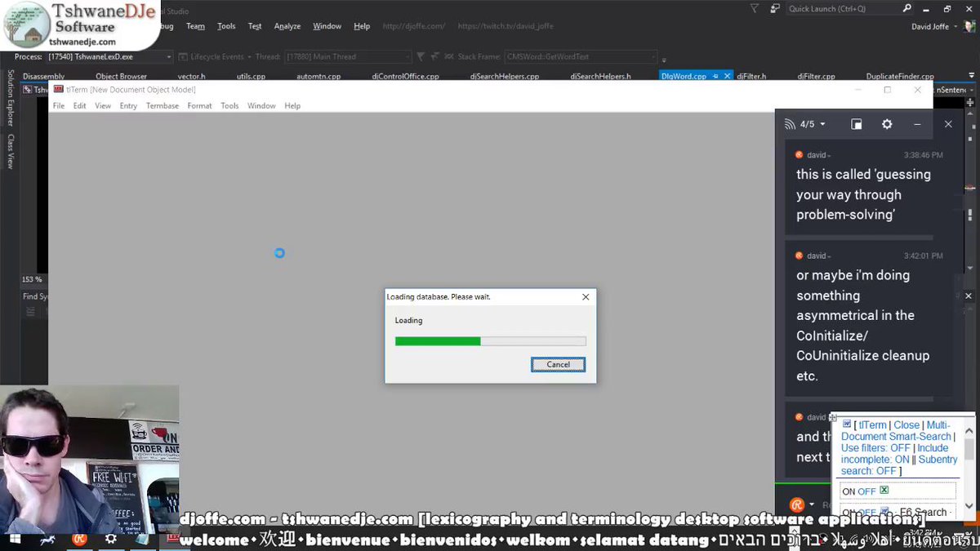Screen dimensions: 980x551
Task: Click the tlTerm window title icon
Action: click(59, 89)
